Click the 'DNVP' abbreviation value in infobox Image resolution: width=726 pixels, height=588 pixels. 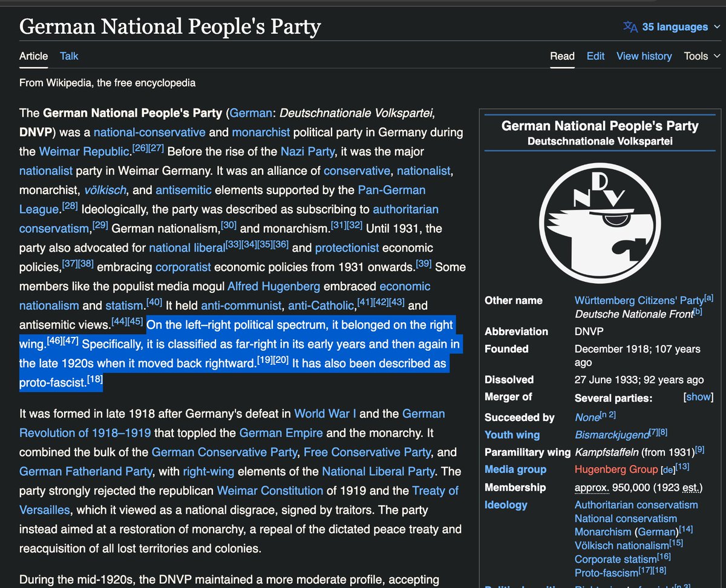589,332
